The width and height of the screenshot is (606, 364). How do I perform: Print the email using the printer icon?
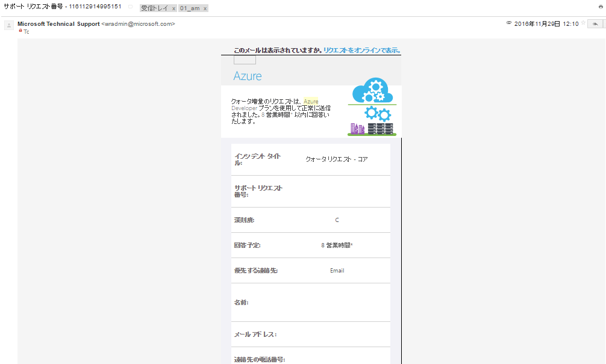coord(601,7)
